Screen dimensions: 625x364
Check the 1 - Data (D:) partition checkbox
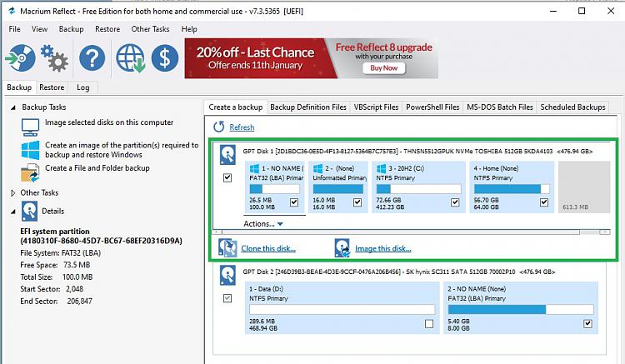click(429, 324)
